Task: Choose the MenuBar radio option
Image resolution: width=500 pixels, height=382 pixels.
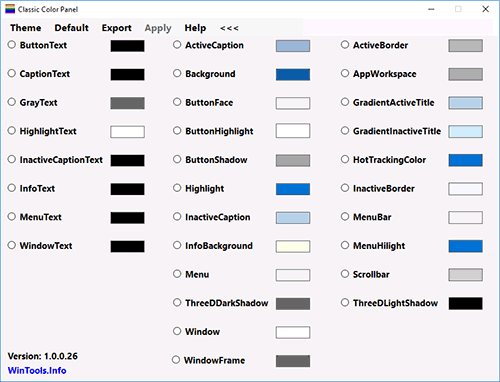Action: (x=345, y=217)
